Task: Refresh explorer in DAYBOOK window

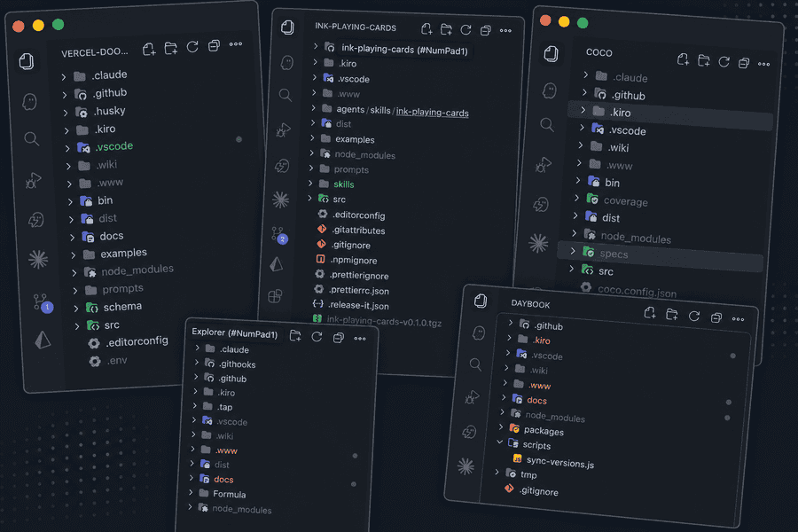Action: (694, 317)
